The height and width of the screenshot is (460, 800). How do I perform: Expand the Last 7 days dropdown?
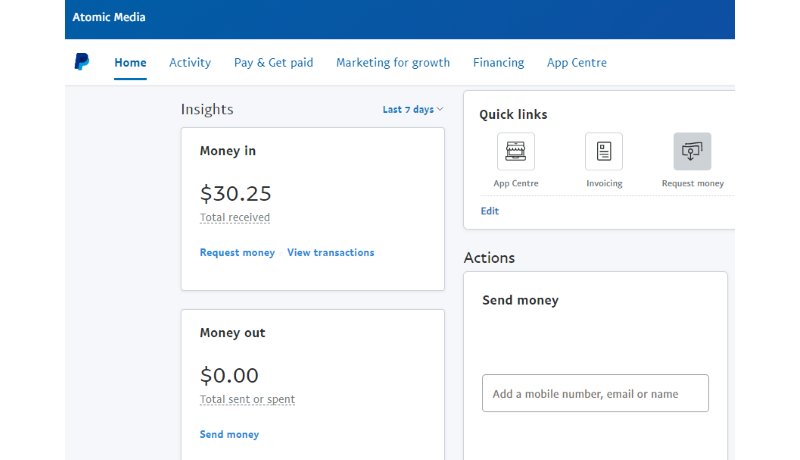point(413,110)
